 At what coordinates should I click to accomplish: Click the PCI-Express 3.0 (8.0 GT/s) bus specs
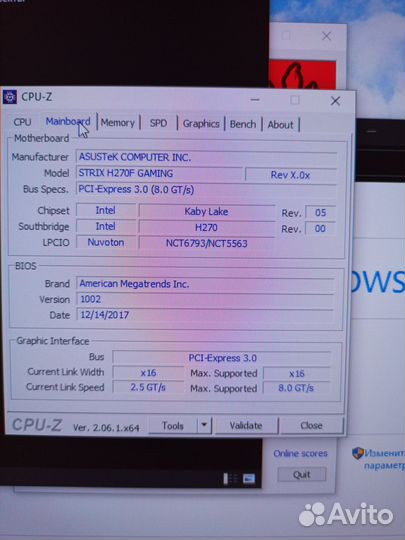tap(136, 189)
